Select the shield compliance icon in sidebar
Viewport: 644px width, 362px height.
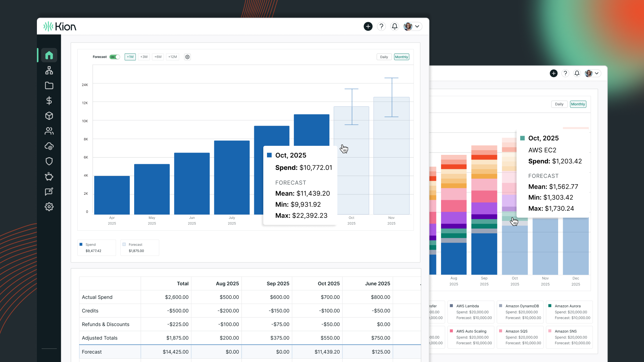click(x=49, y=161)
